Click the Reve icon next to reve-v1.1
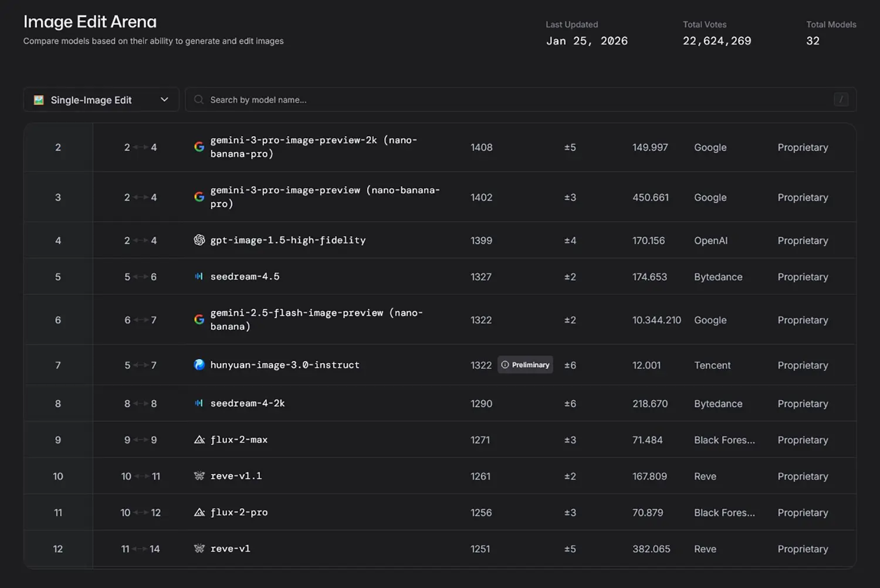This screenshot has height=588, width=880. [199, 476]
